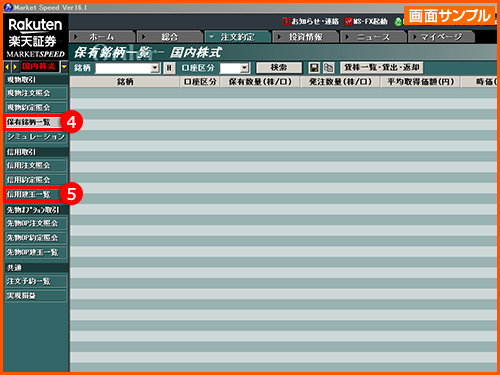The image size is (500, 375).
Task: Open 現物約定照会 in the sidebar
Action: 36,108
